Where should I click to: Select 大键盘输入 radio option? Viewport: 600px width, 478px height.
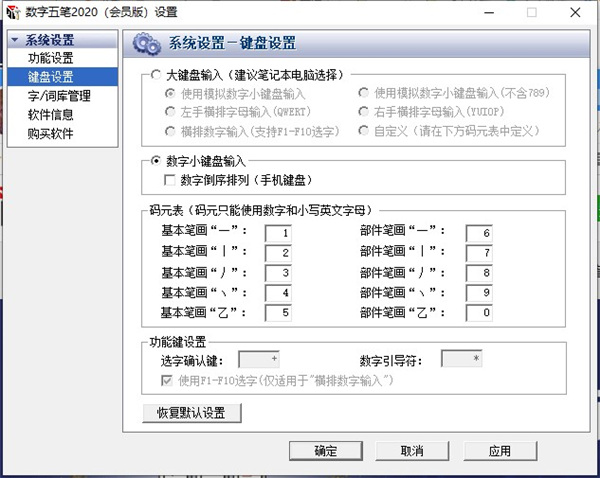pos(155,76)
